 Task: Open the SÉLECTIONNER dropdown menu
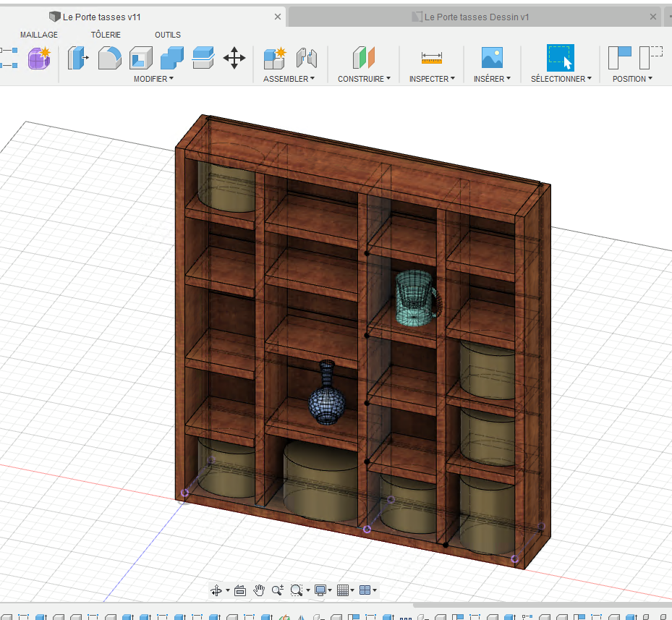click(x=561, y=79)
